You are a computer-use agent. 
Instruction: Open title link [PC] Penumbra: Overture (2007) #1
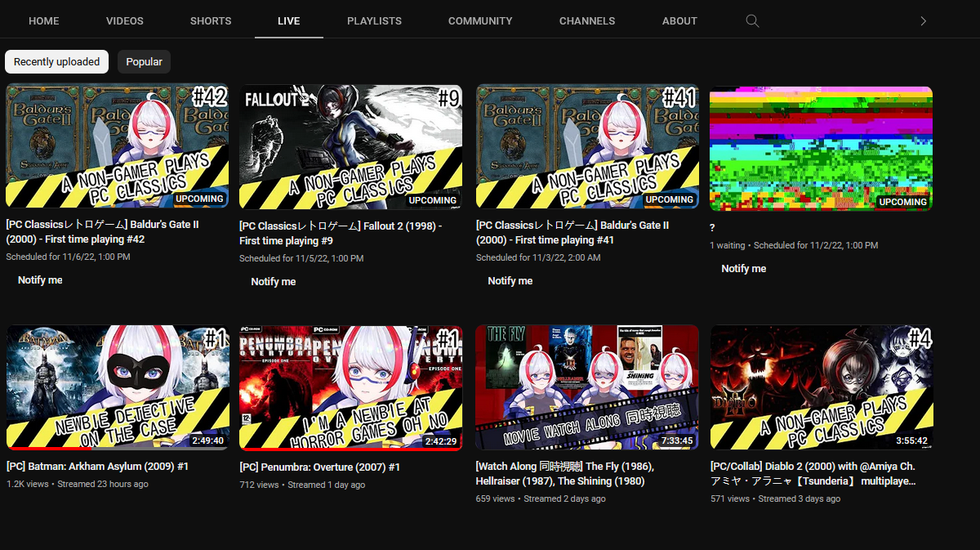pyautogui.click(x=319, y=467)
